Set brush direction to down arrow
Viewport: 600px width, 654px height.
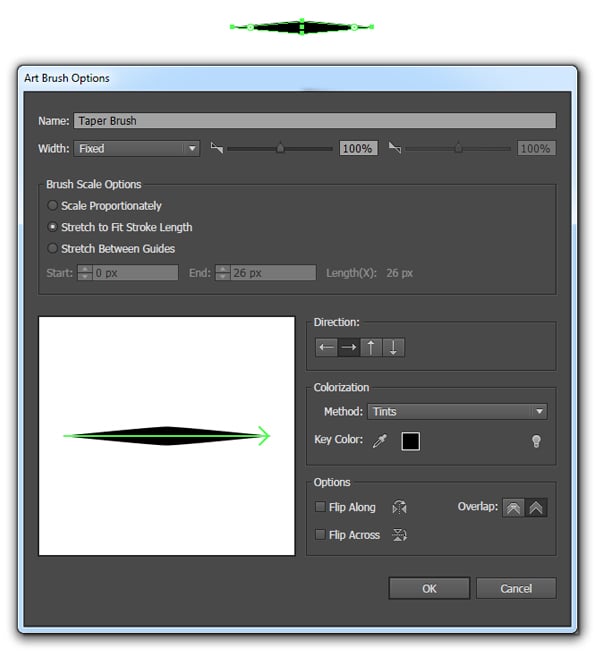click(393, 347)
